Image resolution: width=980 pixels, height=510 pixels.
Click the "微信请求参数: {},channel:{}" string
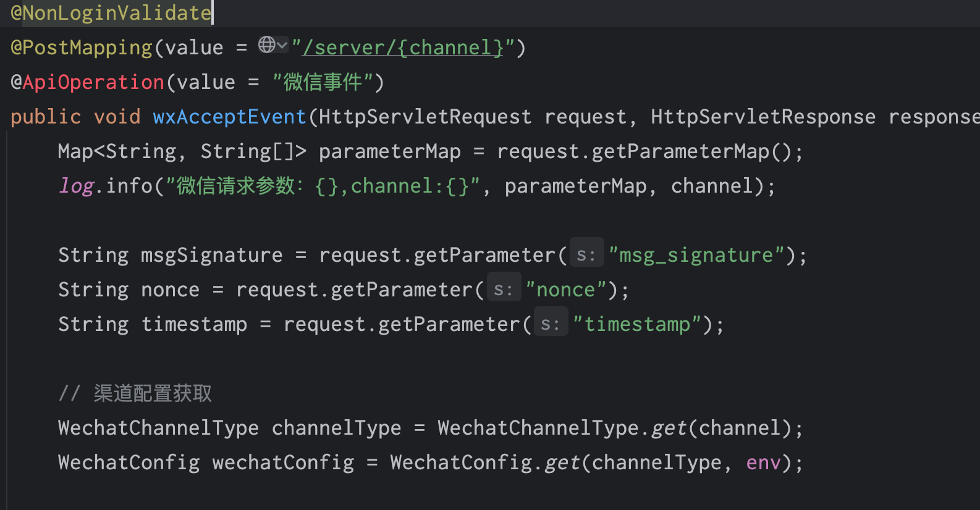coord(323,186)
